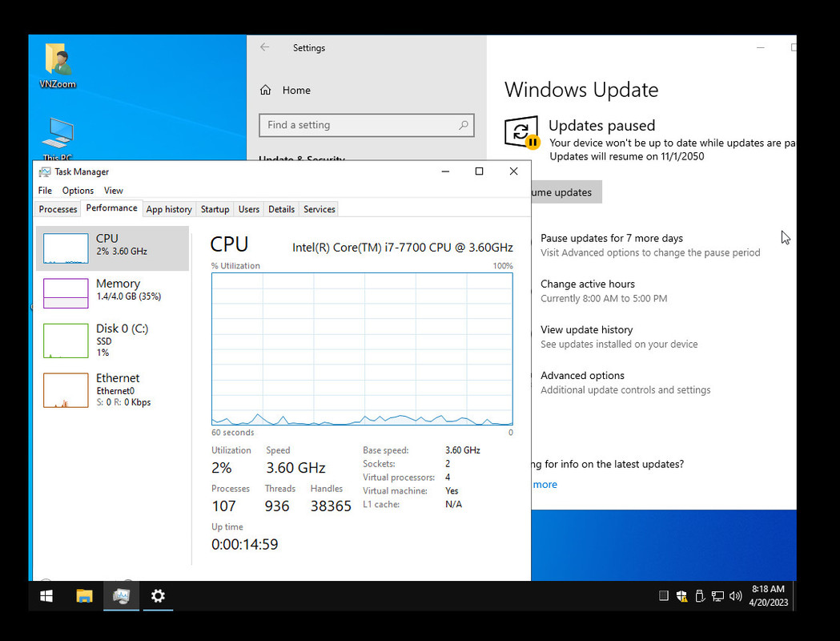Click the Threads value 936

pyautogui.click(x=277, y=506)
